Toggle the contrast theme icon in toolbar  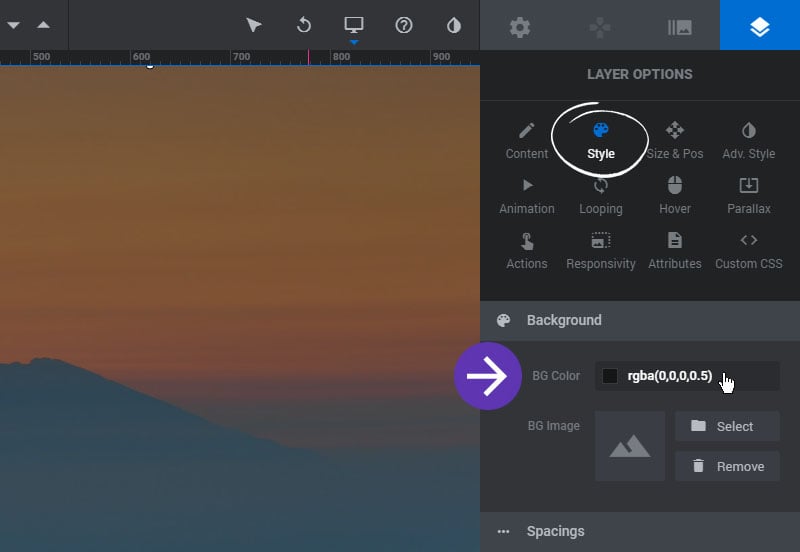[x=454, y=25]
